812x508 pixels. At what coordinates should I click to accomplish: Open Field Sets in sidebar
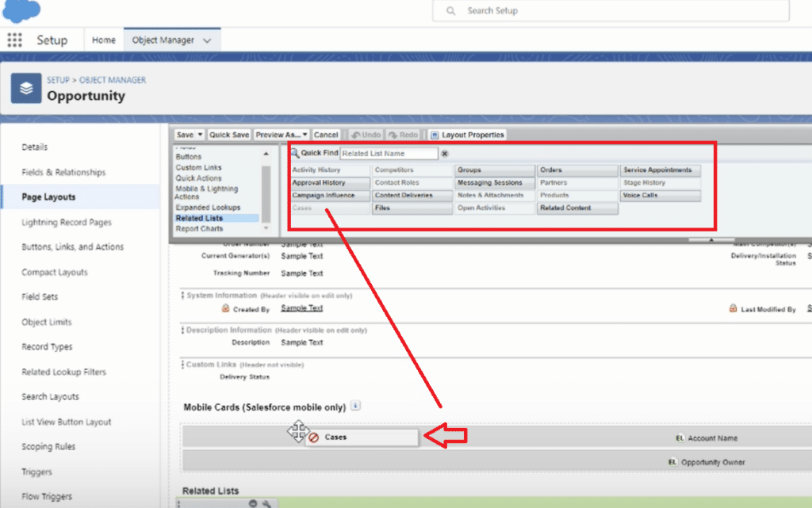pos(40,297)
